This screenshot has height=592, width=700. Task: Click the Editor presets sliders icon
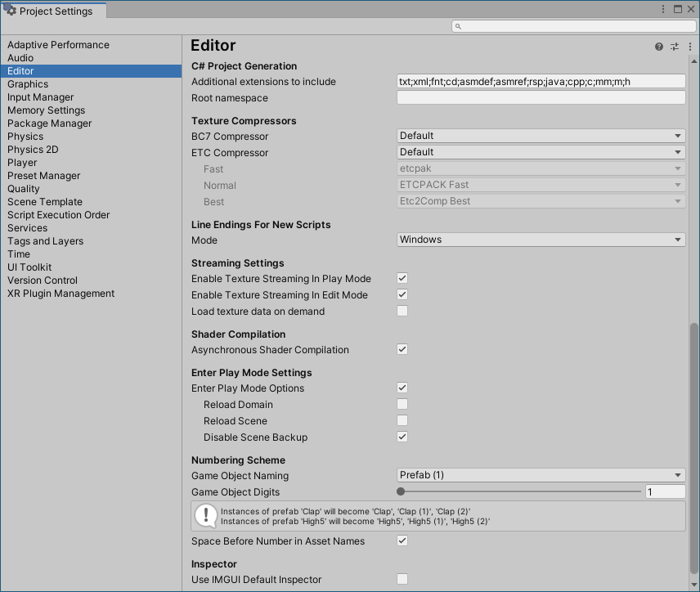pyautogui.click(x=675, y=47)
